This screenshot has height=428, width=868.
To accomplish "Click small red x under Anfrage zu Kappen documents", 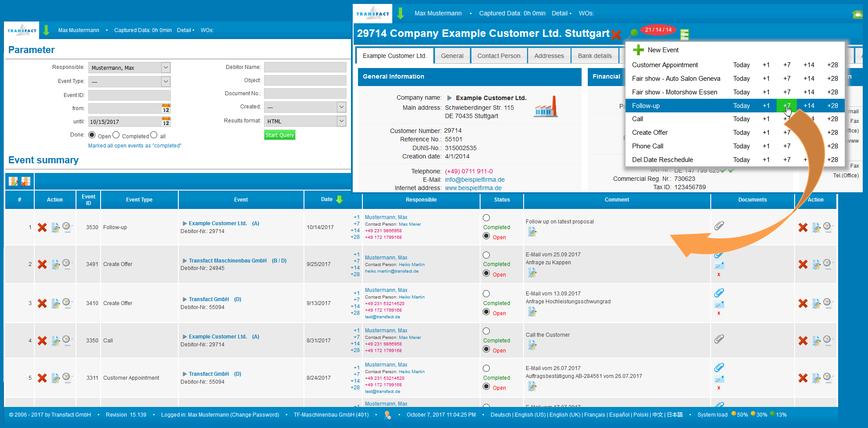I will 719,275.
